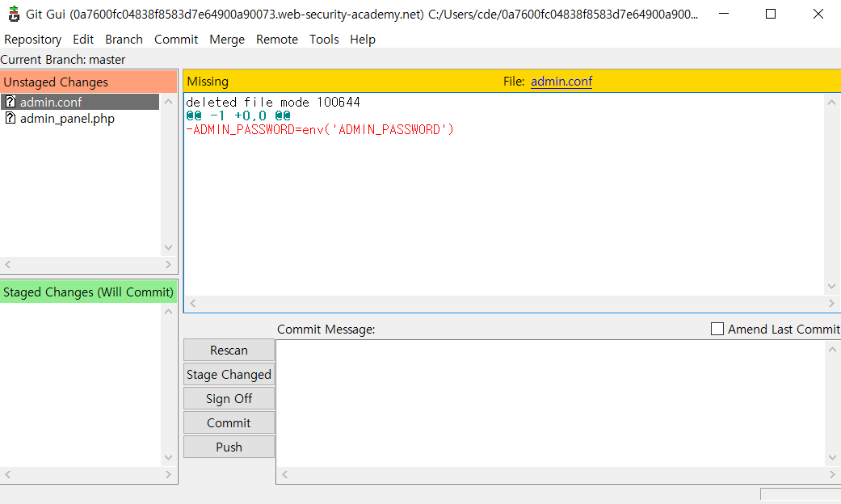The image size is (841, 504).
Task: Click the down arrow of diff view scrollbar
Action: click(x=832, y=286)
